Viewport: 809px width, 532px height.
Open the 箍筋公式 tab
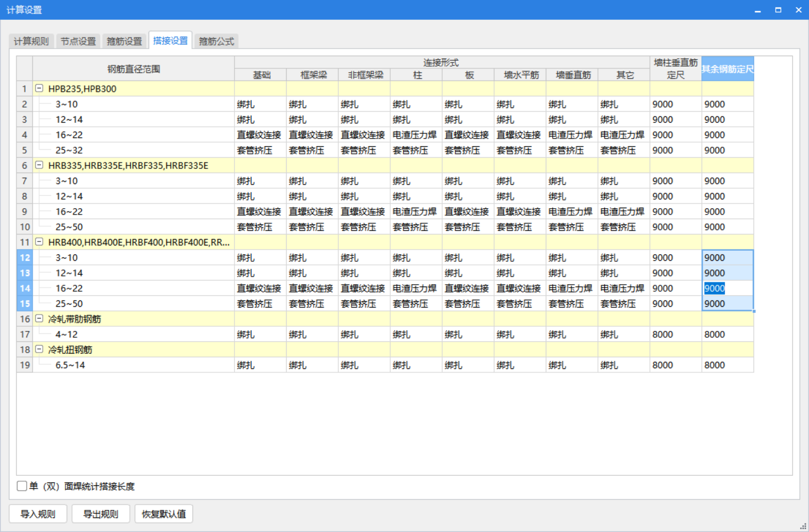pos(216,41)
